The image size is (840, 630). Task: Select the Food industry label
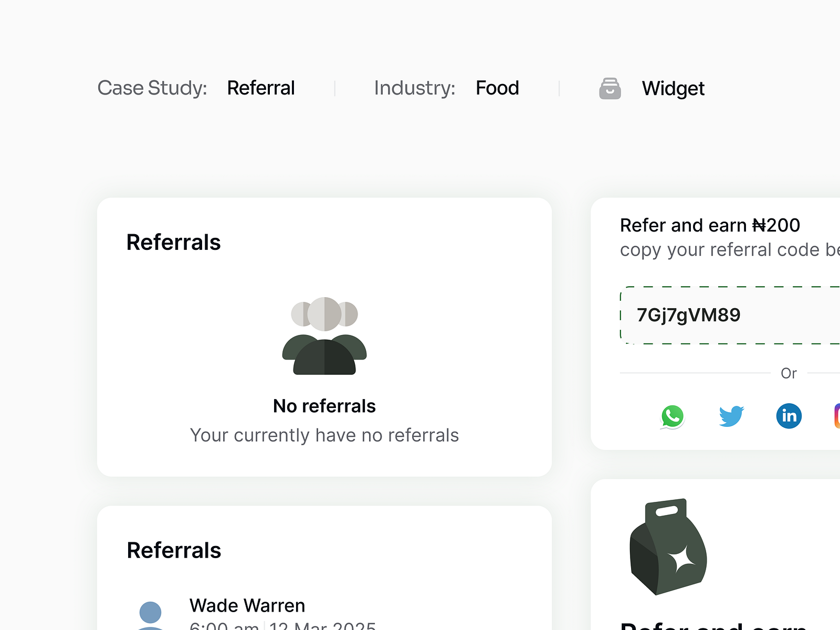pos(497,88)
